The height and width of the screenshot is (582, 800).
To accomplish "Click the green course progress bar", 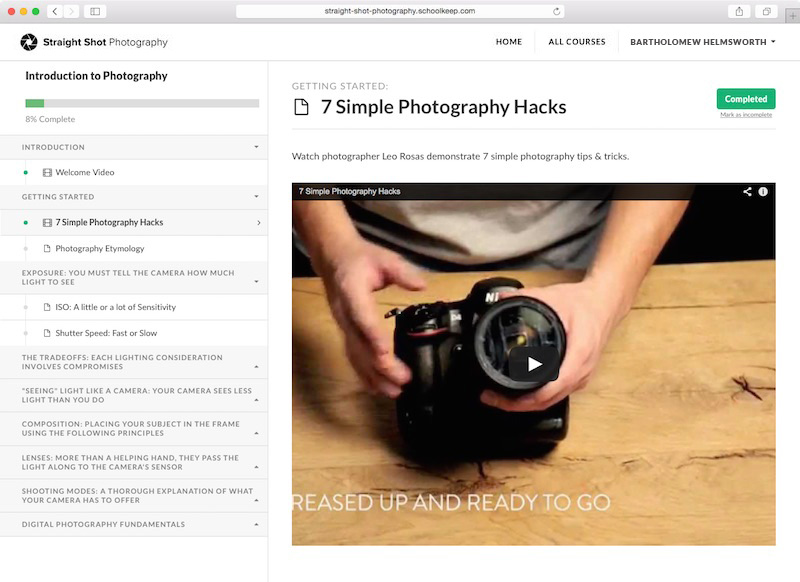I will (35, 104).
